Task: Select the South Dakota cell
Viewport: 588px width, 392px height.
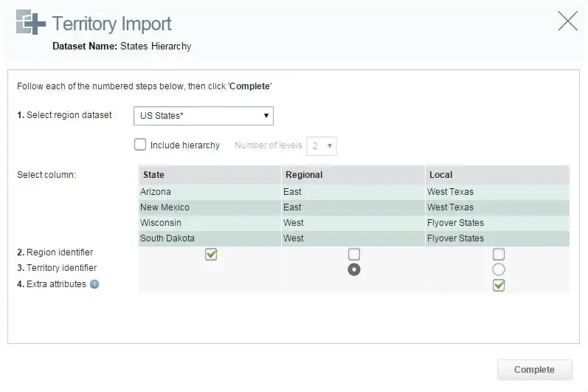Action: click(x=210, y=238)
